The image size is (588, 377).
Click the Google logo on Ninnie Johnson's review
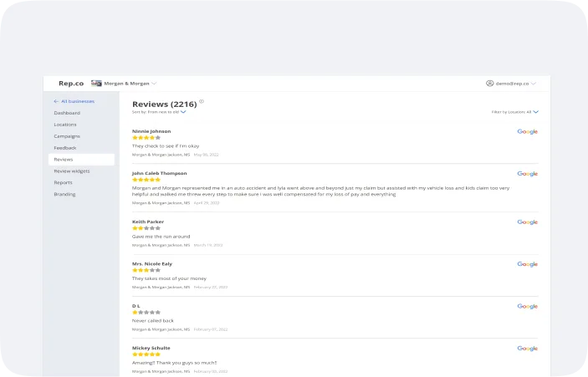click(527, 131)
